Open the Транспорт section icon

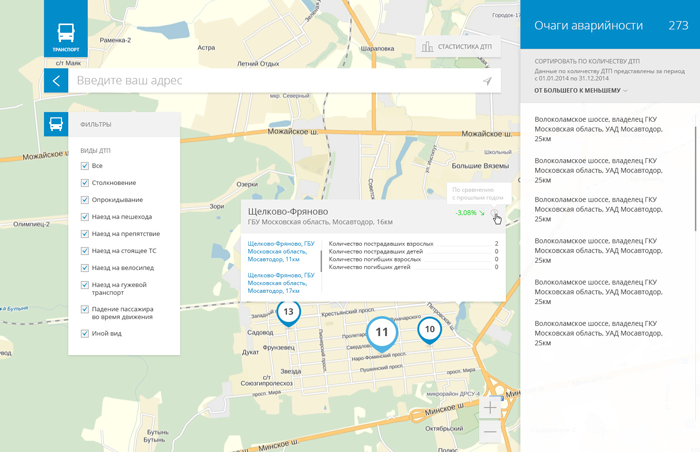(65, 34)
